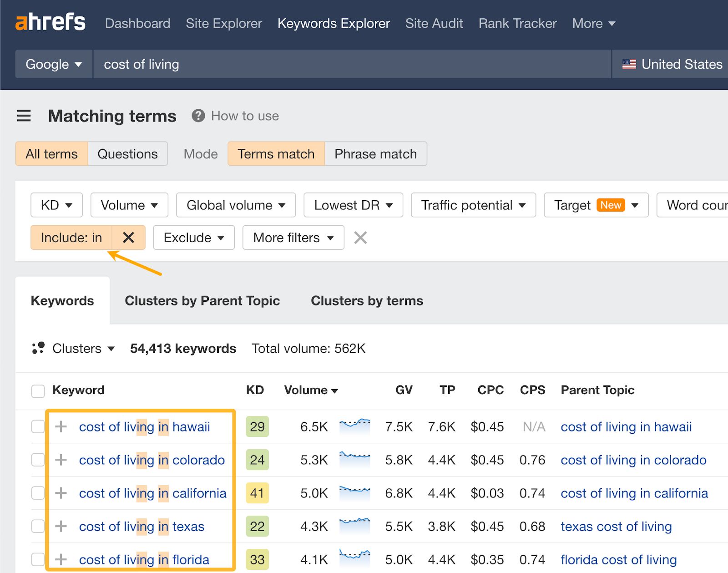Open the cost of living in california parent topic
Viewport: 728px width, 573px height.
tap(634, 493)
